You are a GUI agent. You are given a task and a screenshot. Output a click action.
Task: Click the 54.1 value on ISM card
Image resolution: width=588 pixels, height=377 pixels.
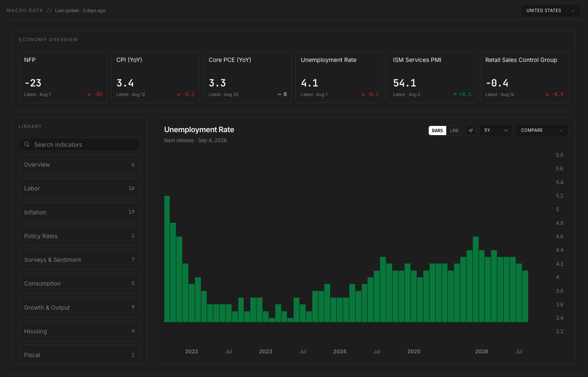[x=405, y=83]
